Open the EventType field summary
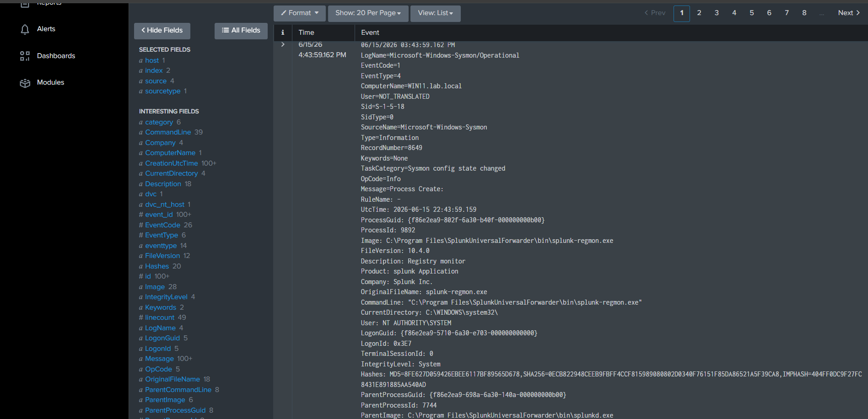Image resolution: width=868 pixels, height=419 pixels. (162, 235)
